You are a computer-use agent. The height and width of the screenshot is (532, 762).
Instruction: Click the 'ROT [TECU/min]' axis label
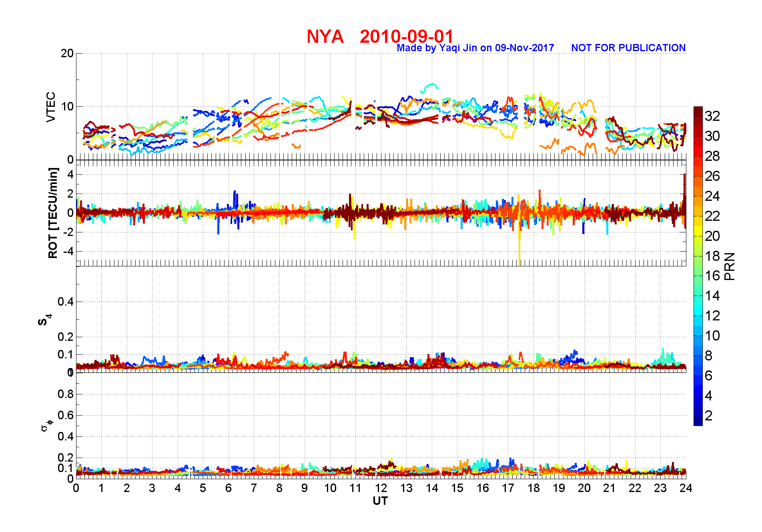(53, 213)
